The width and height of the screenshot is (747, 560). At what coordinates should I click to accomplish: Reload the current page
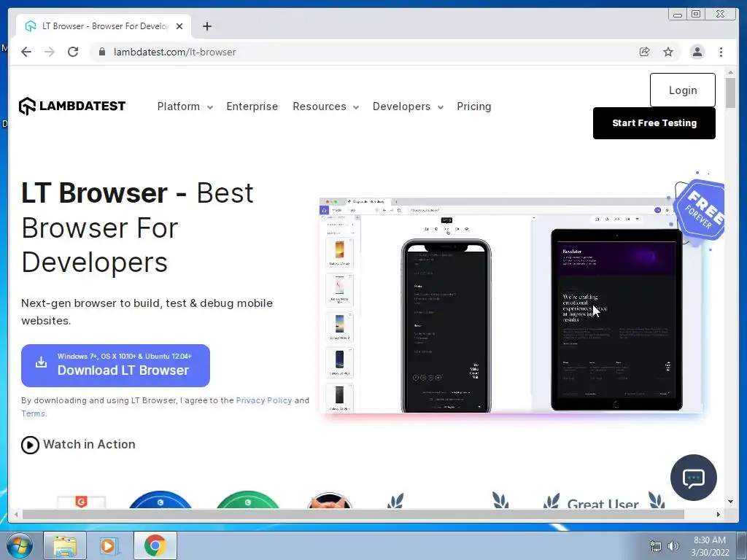pyautogui.click(x=73, y=52)
